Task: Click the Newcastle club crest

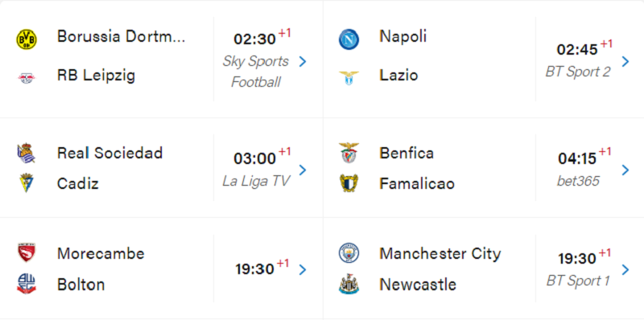Action: 349,284
